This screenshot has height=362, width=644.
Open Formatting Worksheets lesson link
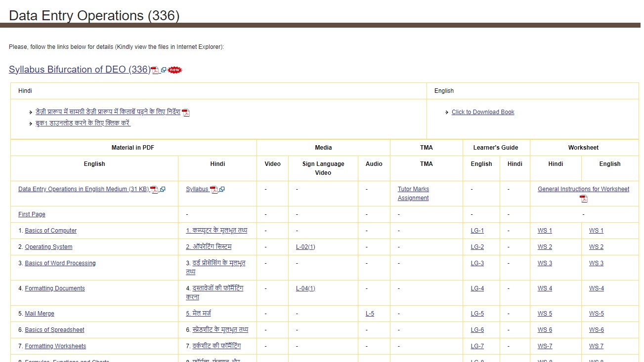click(x=55, y=346)
